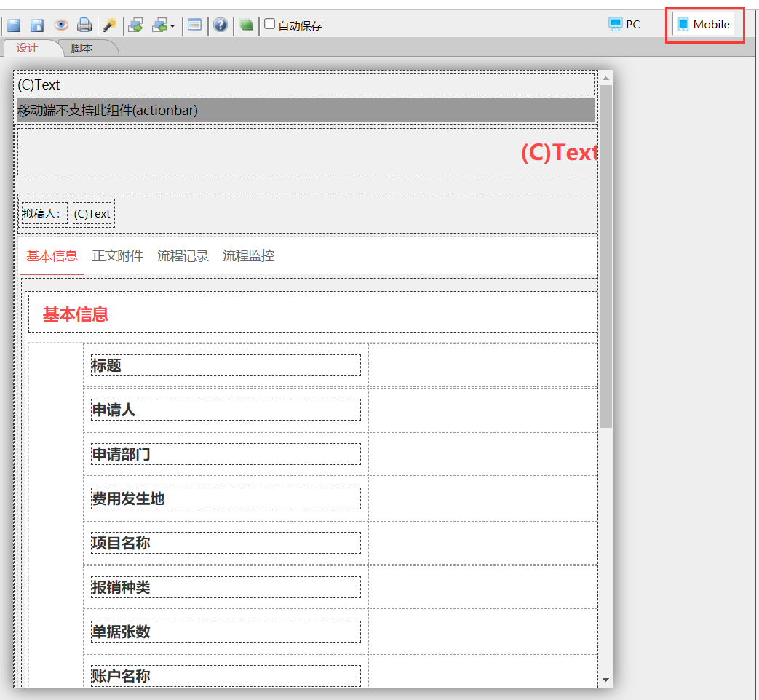Select the 标题 label field
This screenshot has height=700, width=759.
coord(225,365)
